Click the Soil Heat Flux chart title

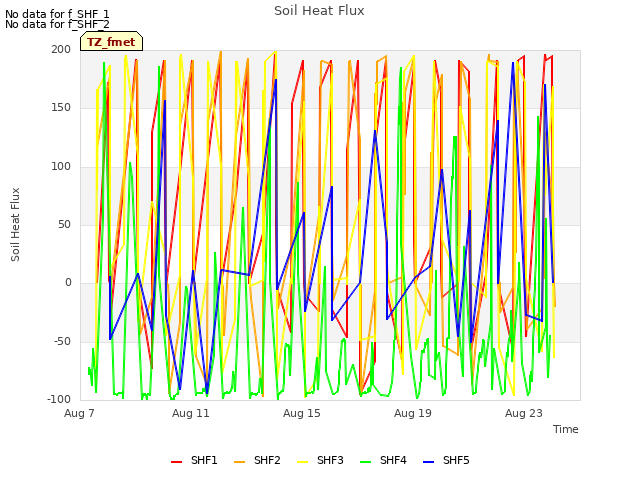(319, 11)
